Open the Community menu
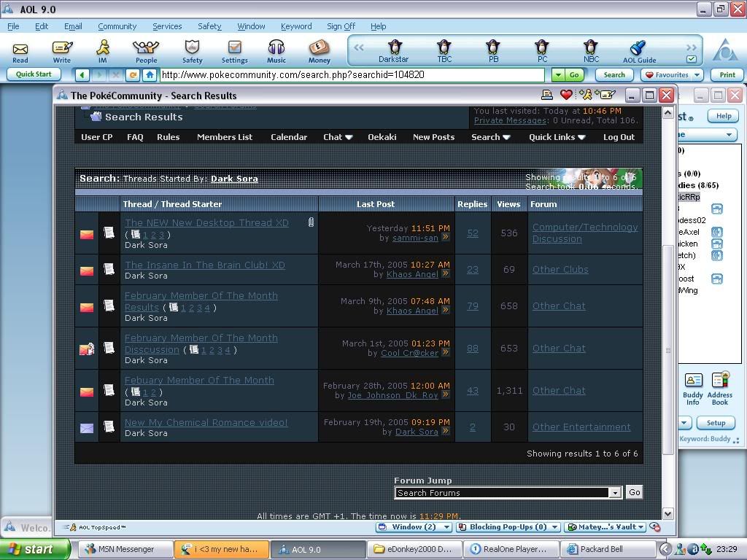This screenshot has height=560, width=747. coord(117,26)
